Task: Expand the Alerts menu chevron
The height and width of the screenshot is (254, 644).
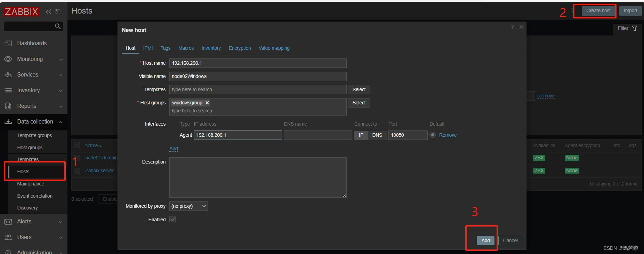Action: [x=61, y=222]
